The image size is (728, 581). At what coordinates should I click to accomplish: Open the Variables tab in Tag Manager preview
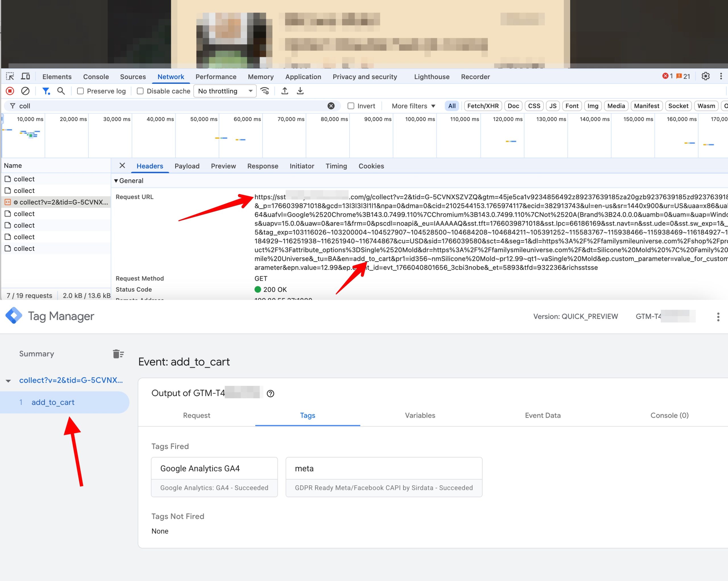tap(420, 415)
